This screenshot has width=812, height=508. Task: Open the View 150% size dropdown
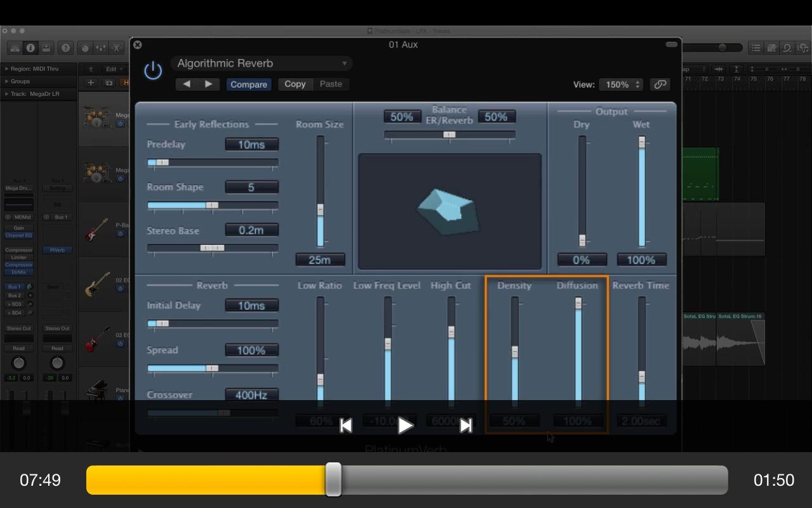621,84
